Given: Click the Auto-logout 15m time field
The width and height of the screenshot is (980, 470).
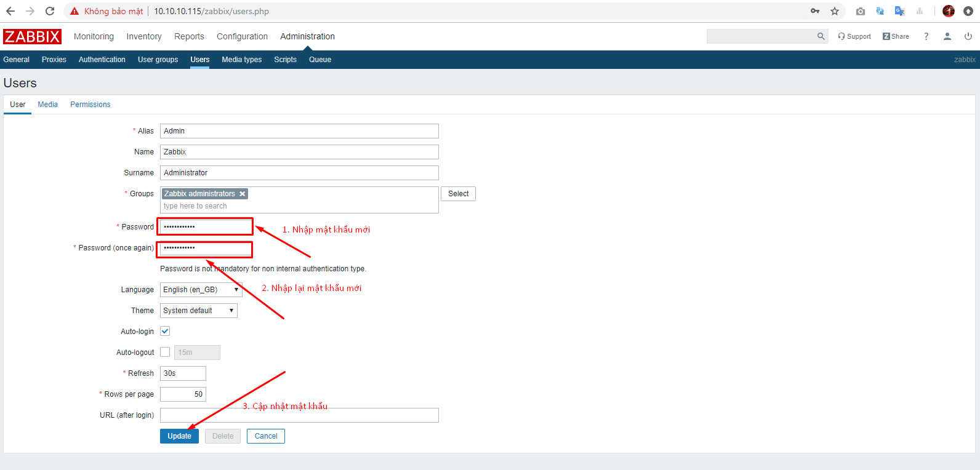Looking at the screenshot, I should pos(197,352).
